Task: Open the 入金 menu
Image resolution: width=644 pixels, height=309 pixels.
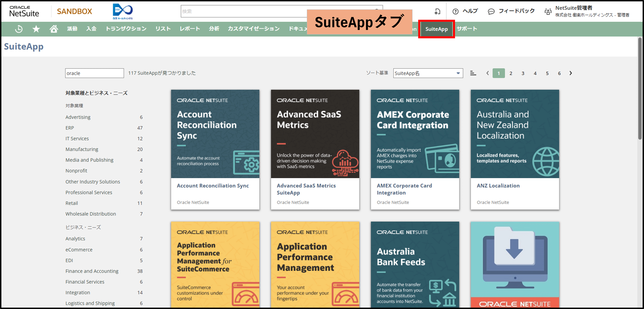Action: click(91, 29)
